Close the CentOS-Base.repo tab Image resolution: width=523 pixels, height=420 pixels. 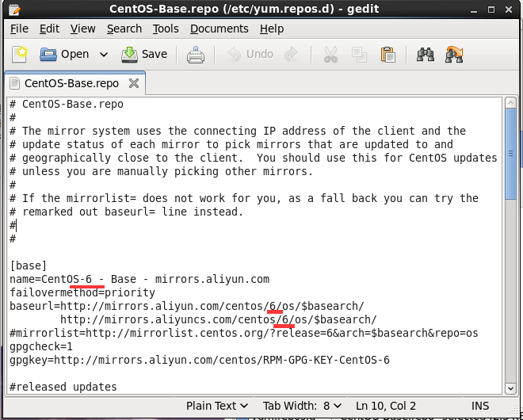[133, 83]
